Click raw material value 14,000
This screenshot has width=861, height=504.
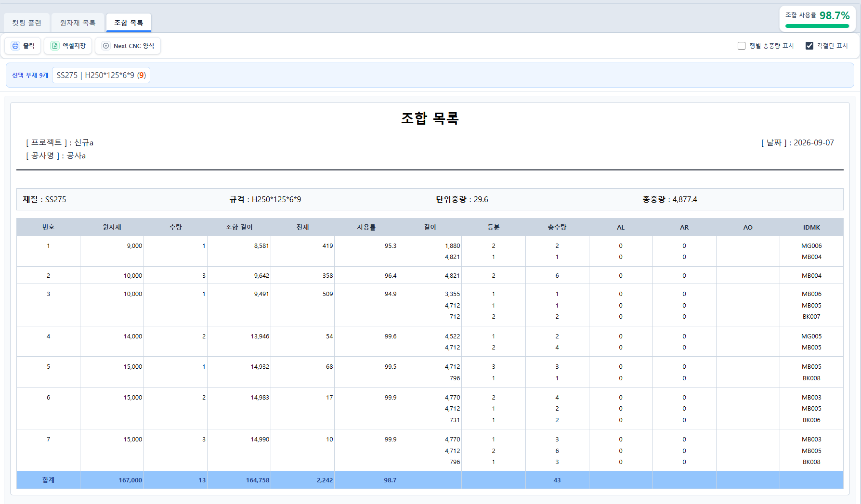(133, 336)
